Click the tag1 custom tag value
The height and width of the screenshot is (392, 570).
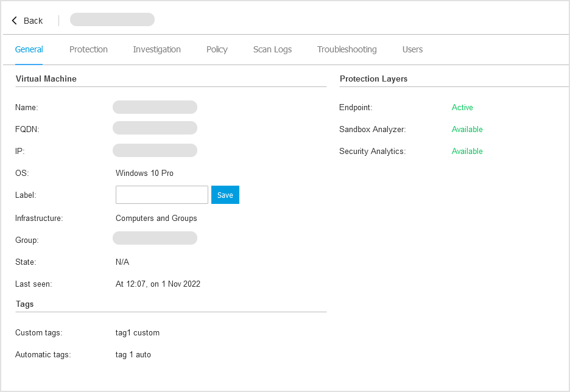click(137, 332)
